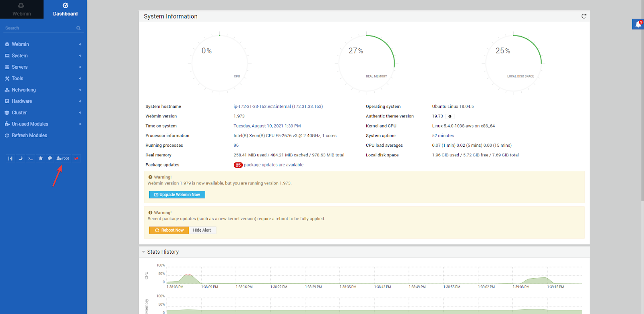This screenshot has height=314, width=644.
Task: Click the CPU history chart
Action: (x=374, y=275)
